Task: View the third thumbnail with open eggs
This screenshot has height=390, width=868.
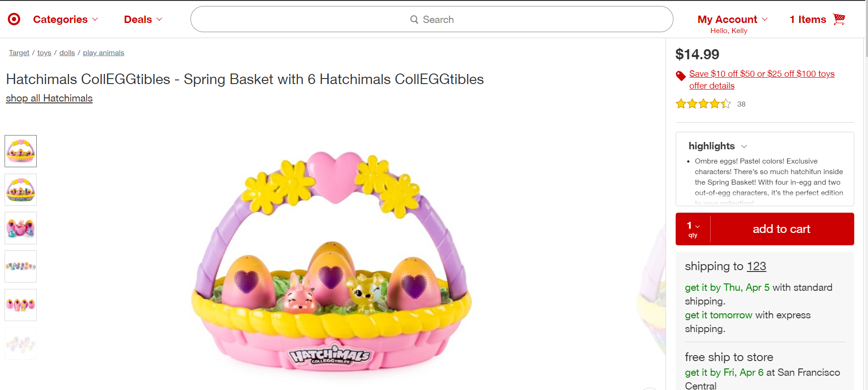Action: point(21,228)
